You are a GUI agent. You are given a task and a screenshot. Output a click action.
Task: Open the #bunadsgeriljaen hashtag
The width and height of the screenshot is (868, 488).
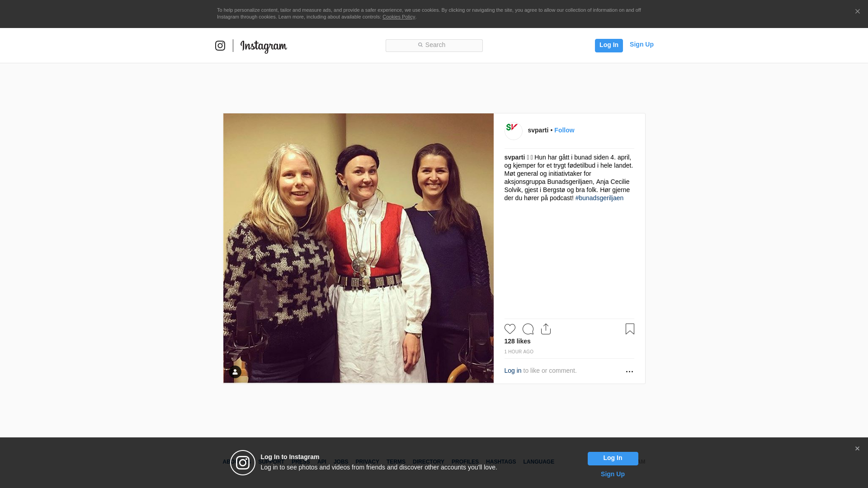tap(599, 198)
